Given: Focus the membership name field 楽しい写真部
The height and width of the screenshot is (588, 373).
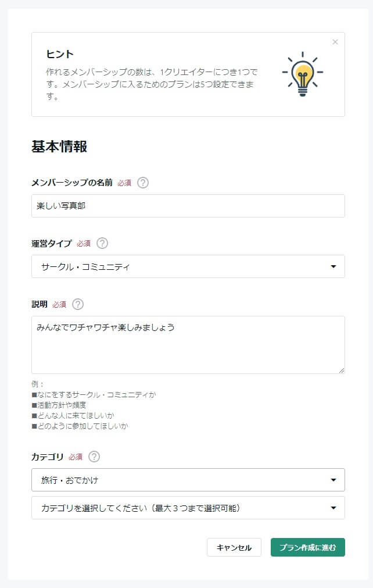Looking at the screenshot, I should [x=188, y=206].
